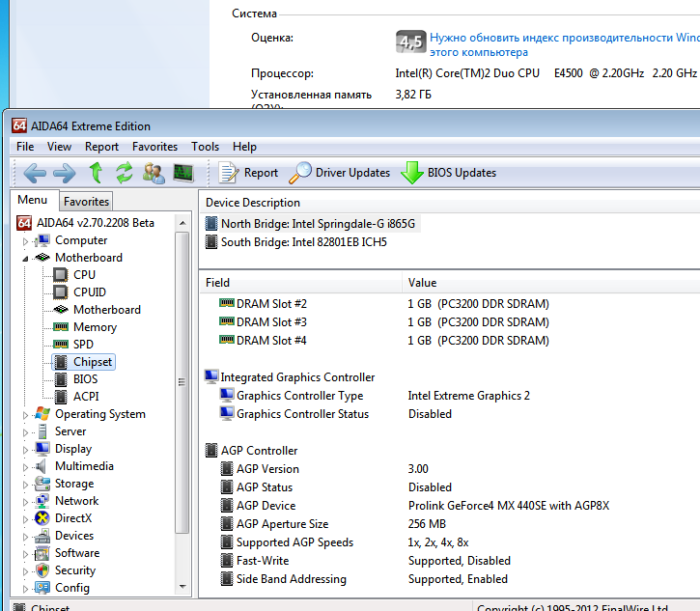Click the users icon in the toolbar
The image size is (700, 611).
pyautogui.click(x=154, y=173)
